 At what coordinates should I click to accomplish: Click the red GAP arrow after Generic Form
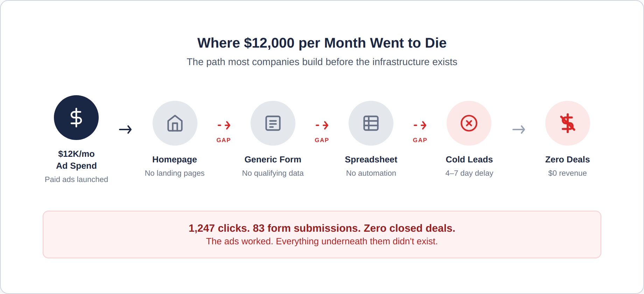322,125
